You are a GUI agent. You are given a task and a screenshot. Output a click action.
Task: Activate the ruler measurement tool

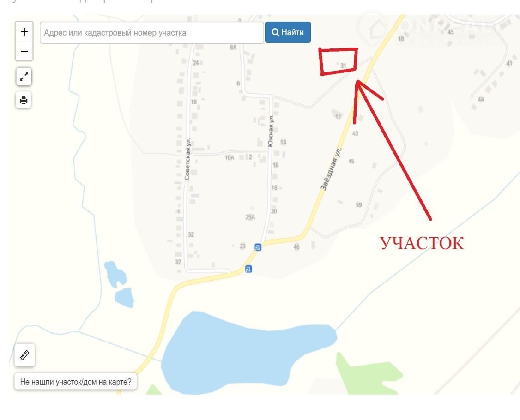[24, 355]
